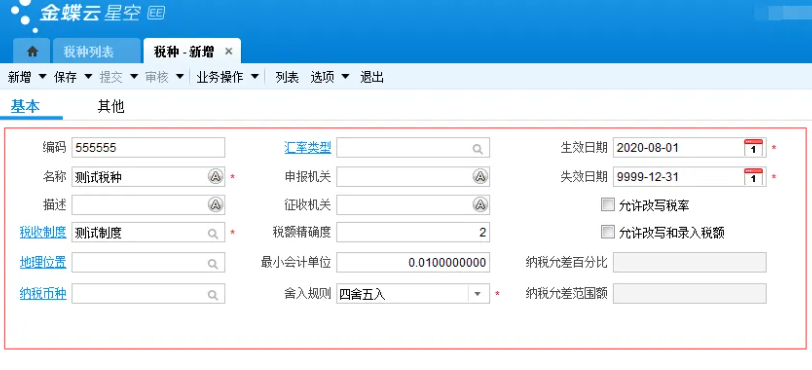The width and height of the screenshot is (812, 370).
Task: Click multilingual icon in 描述 field
Action: 215,205
